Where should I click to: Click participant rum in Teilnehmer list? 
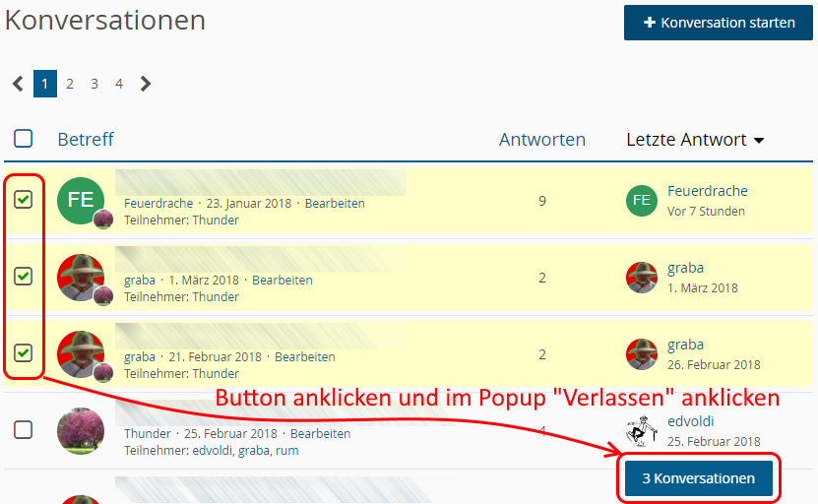(286, 450)
